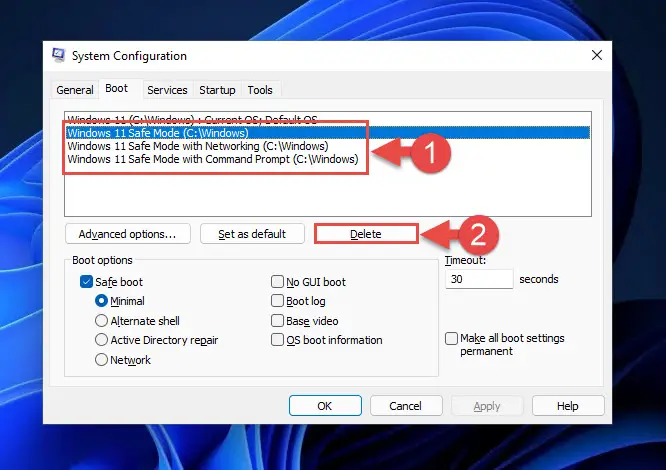This screenshot has width=666, height=470.
Task: Uncheck the Safe boot checkbox
Action: [x=86, y=282]
